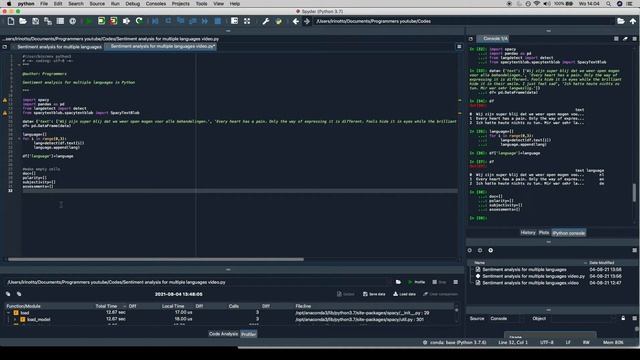Open console pane hamburger options menu

click(634, 38)
